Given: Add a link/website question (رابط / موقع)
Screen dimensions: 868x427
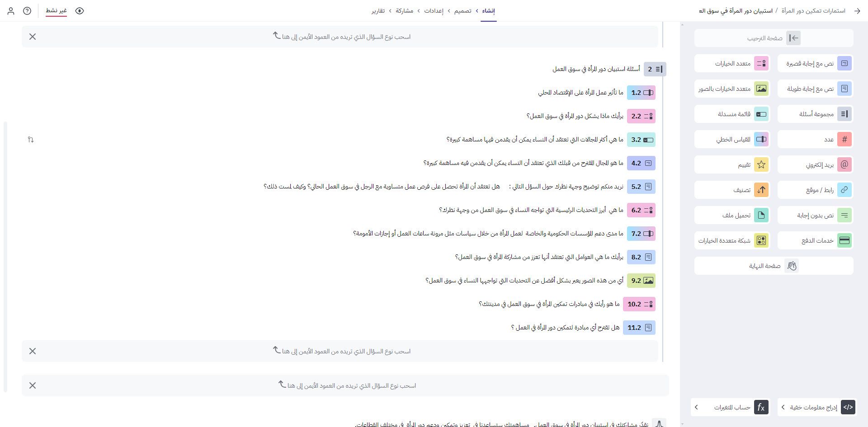Looking at the screenshot, I should coord(815,190).
